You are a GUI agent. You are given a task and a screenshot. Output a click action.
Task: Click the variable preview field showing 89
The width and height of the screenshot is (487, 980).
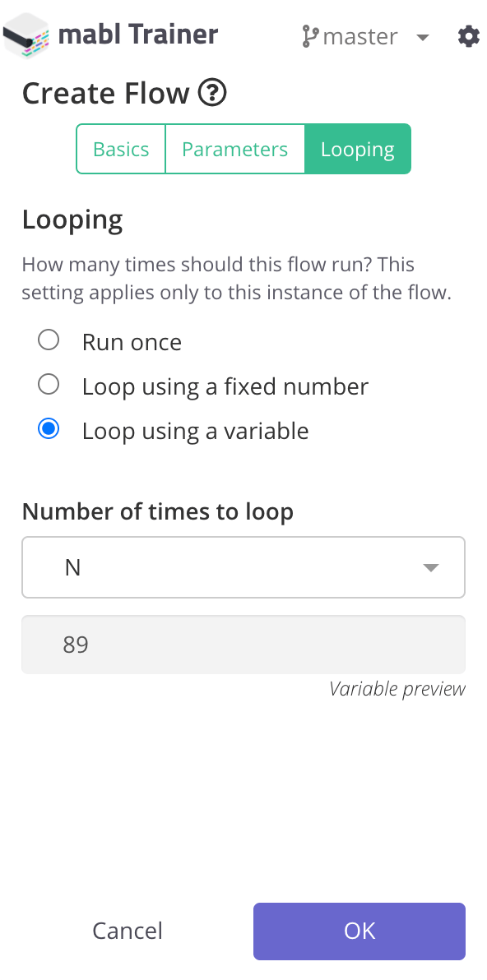click(243, 645)
